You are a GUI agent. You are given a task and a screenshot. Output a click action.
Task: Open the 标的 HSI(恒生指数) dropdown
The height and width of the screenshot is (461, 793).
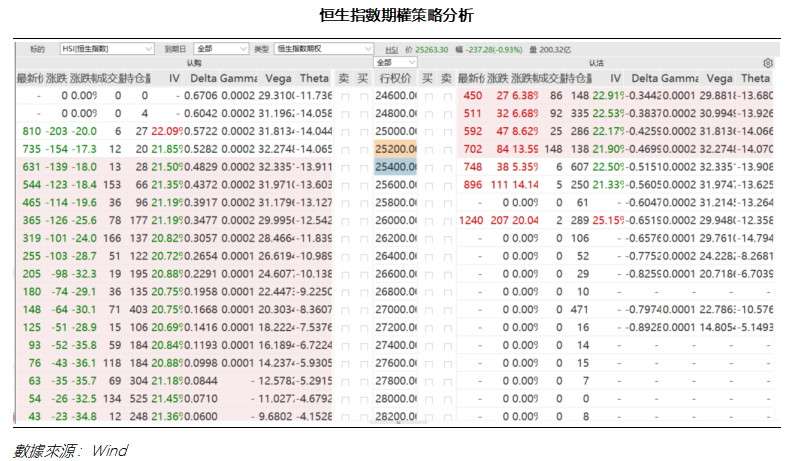(107, 49)
